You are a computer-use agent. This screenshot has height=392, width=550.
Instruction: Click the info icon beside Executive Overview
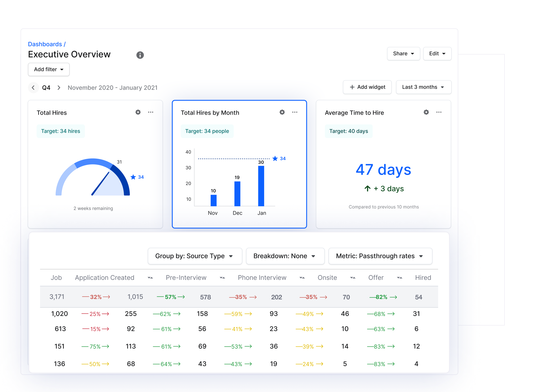click(x=140, y=55)
